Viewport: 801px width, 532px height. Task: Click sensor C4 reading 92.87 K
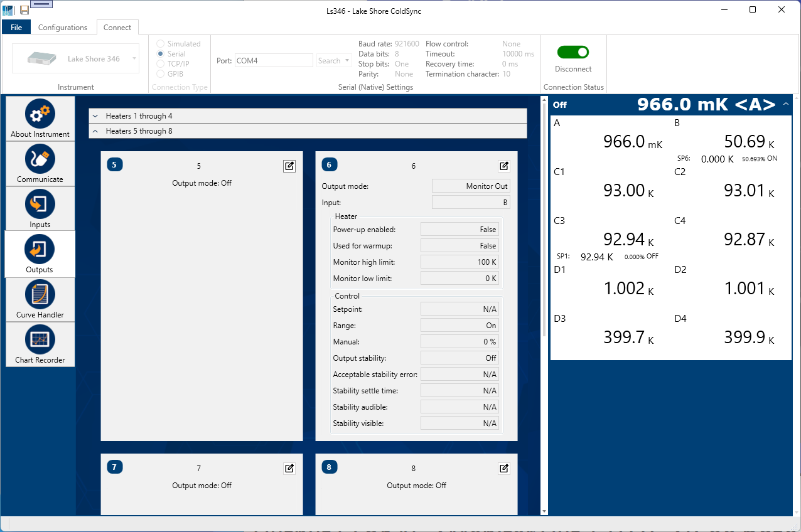749,240
